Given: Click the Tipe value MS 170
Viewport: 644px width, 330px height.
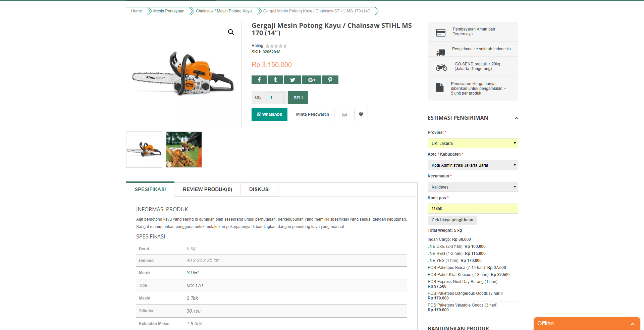Looking at the screenshot, I should pyautogui.click(x=195, y=285).
